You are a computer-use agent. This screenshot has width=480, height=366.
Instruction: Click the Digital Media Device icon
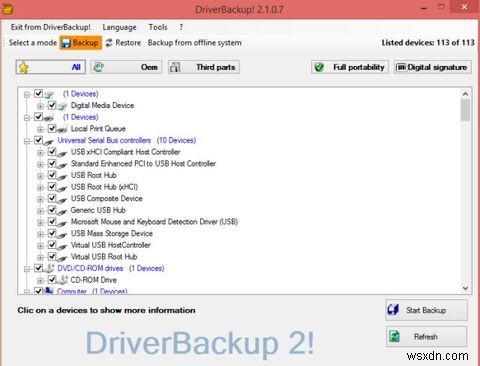click(x=62, y=106)
